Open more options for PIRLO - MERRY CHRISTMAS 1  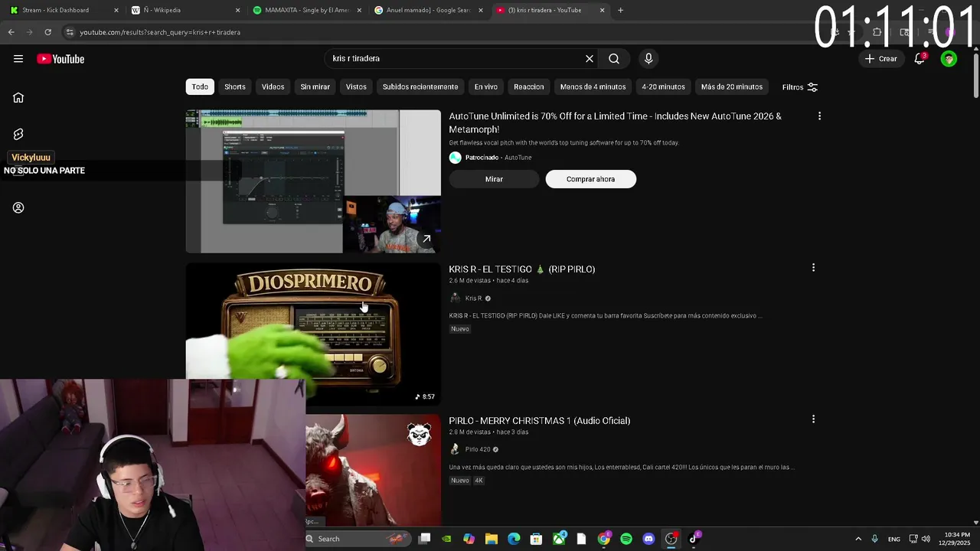click(x=813, y=419)
